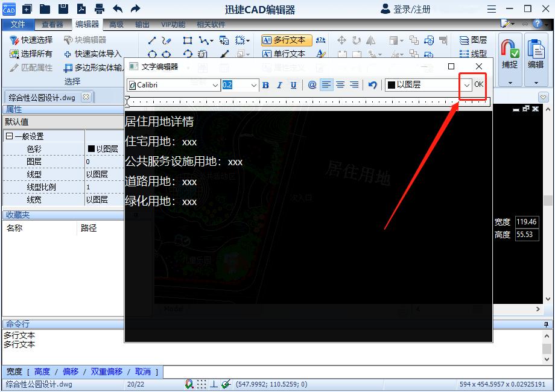Open the polyline tool dropdown
Screen dimensions: 555x392
pos(212,41)
